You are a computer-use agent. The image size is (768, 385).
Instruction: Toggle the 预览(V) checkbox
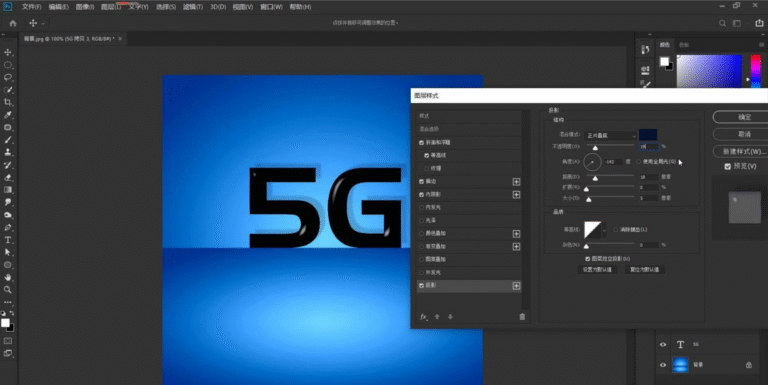pyautogui.click(x=727, y=167)
